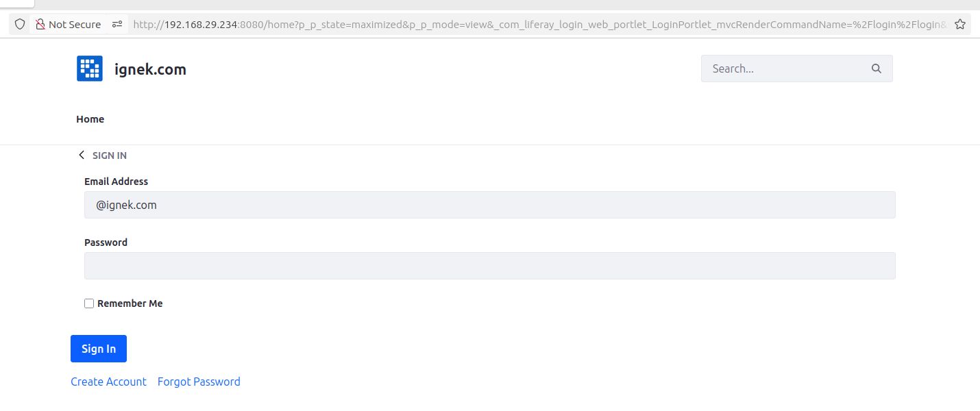The height and width of the screenshot is (411, 980).
Task: Open the Home navigation item
Action: pos(90,119)
